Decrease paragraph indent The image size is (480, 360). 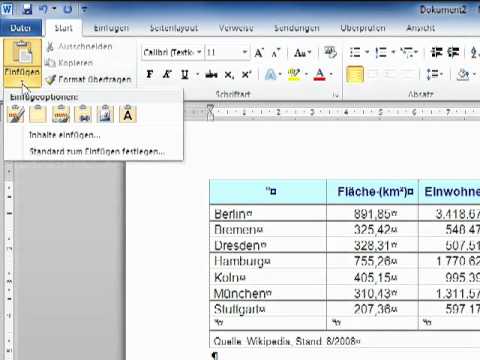437,52
